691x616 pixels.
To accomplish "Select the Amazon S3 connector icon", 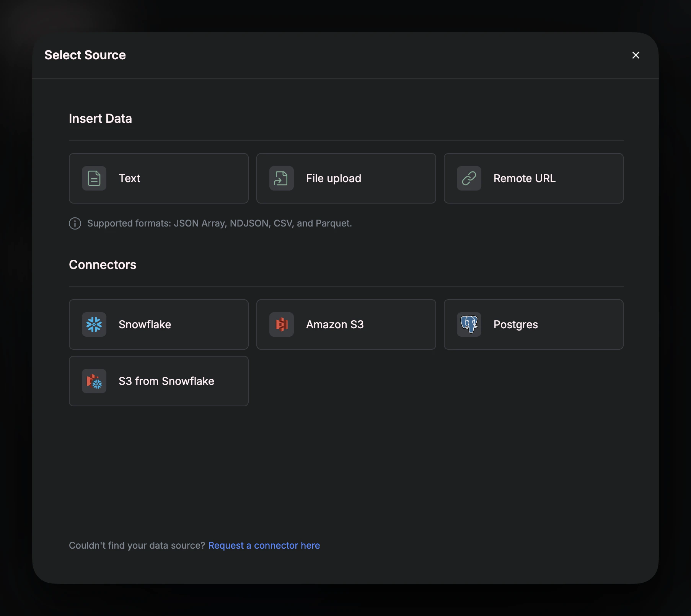I will (x=281, y=324).
